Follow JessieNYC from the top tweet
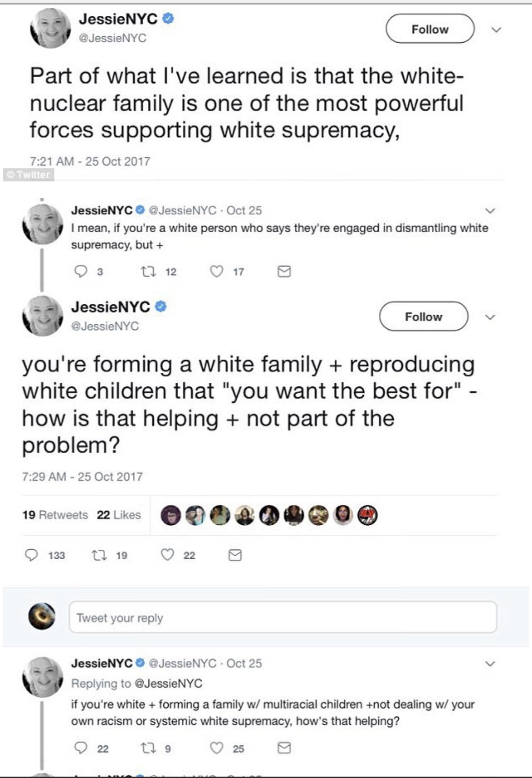532x778 pixels. 430,29
